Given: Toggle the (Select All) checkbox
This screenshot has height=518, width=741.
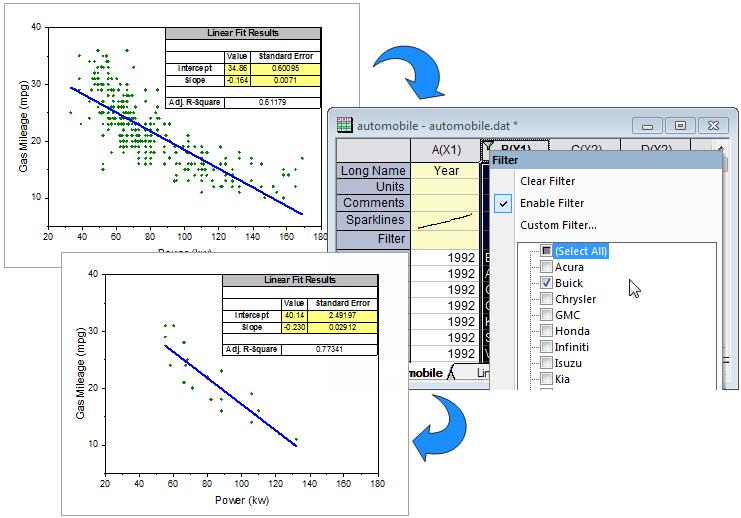Looking at the screenshot, I should pos(546,251).
